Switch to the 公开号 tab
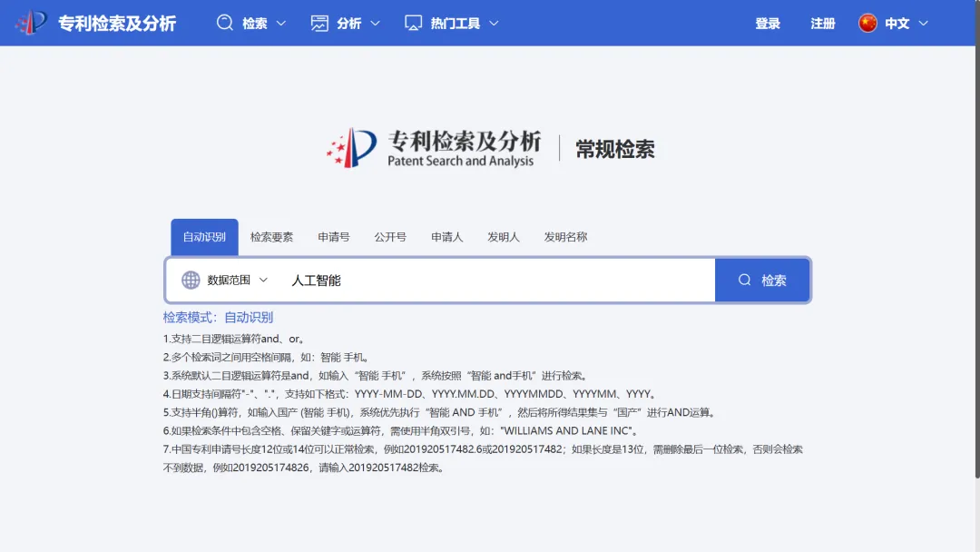The height and width of the screenshot is (552, 980). tap(390, 237)
